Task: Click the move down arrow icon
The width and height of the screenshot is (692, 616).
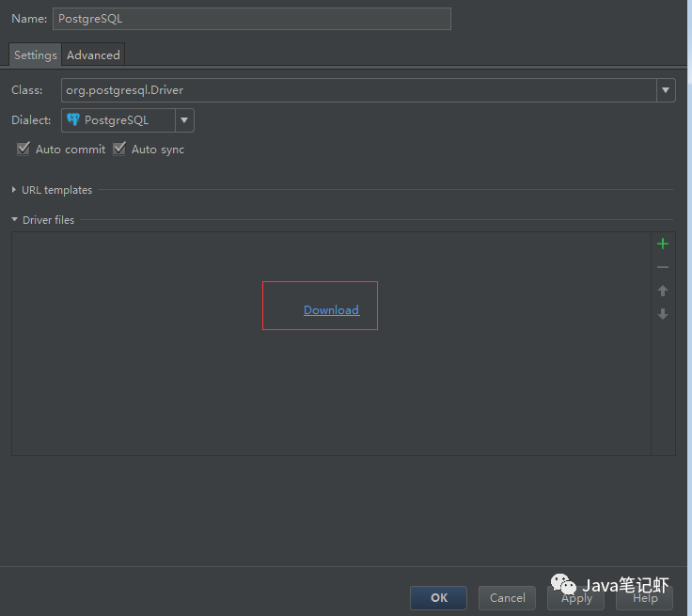Action: pyautogui.click(x=663, y=314)
